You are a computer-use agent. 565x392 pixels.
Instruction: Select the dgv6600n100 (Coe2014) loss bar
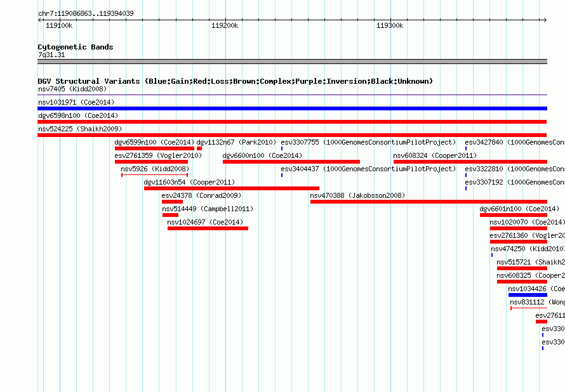pyautogui.click(x=291, y=162)
